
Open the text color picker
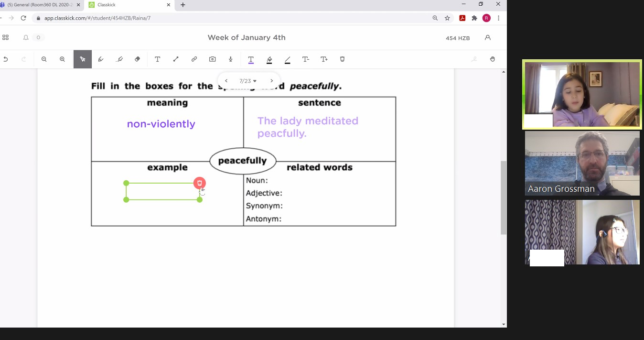click(251, 59)
